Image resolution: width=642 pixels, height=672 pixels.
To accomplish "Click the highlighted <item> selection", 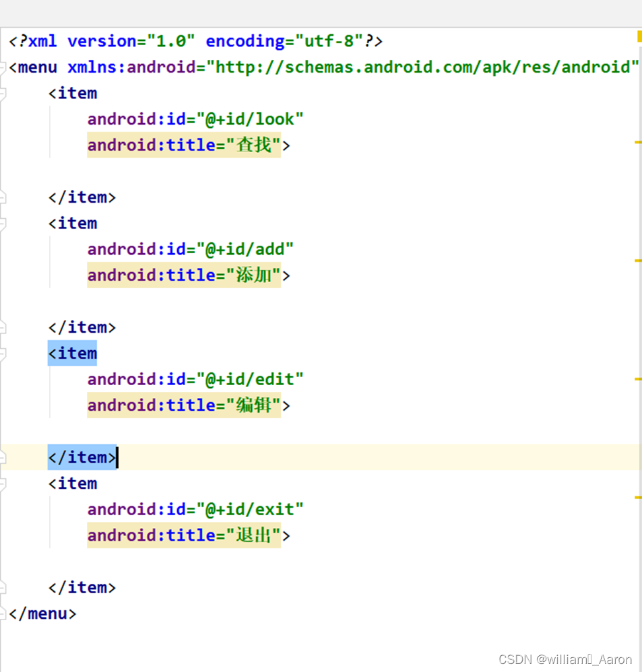I will (x=71, y=353).
